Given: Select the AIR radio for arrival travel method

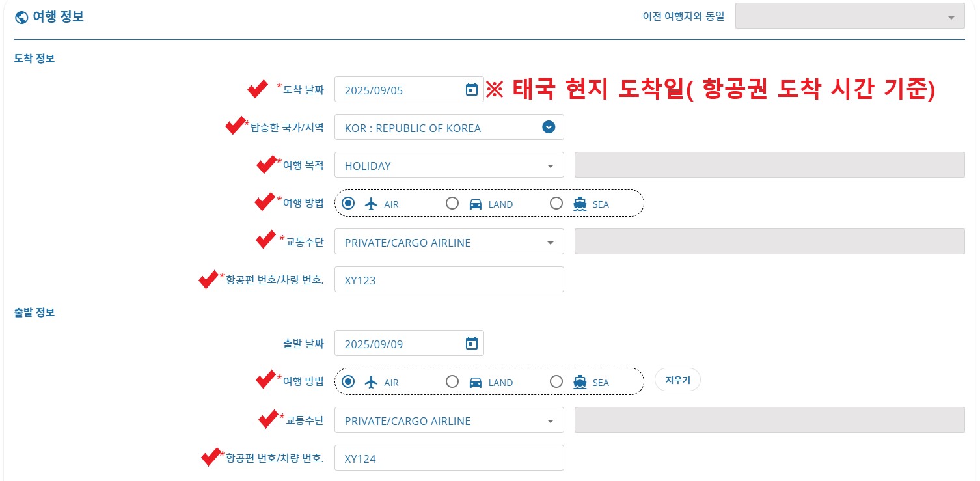Looking at the screenshot, I should (349, 203).
